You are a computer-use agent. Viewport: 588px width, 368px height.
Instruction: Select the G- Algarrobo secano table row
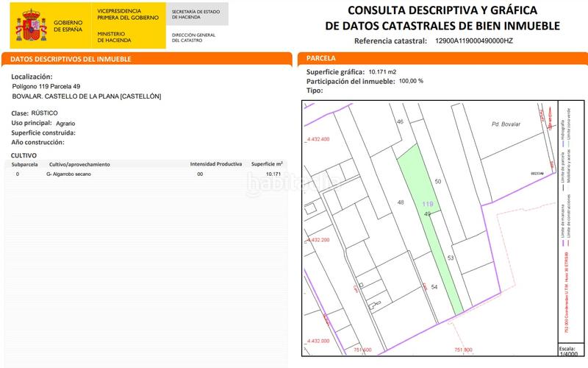147,174
